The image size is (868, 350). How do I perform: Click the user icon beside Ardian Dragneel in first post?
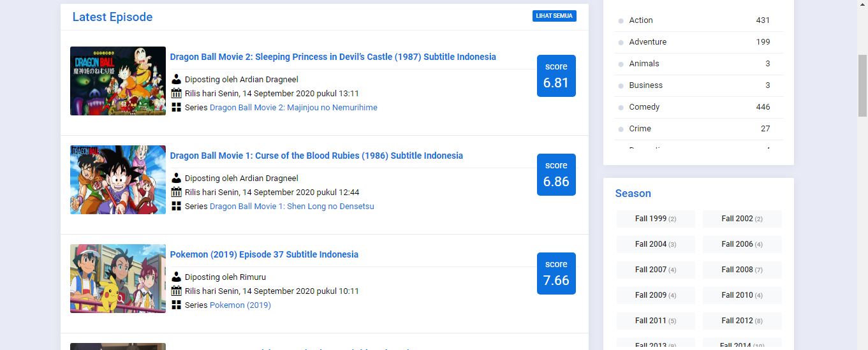click(177, 79)
